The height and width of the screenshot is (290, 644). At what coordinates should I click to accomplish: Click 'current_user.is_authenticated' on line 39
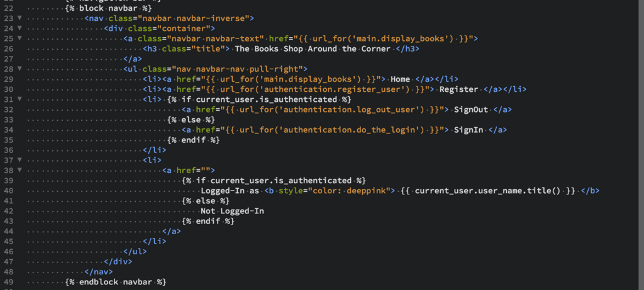[281, 181]
